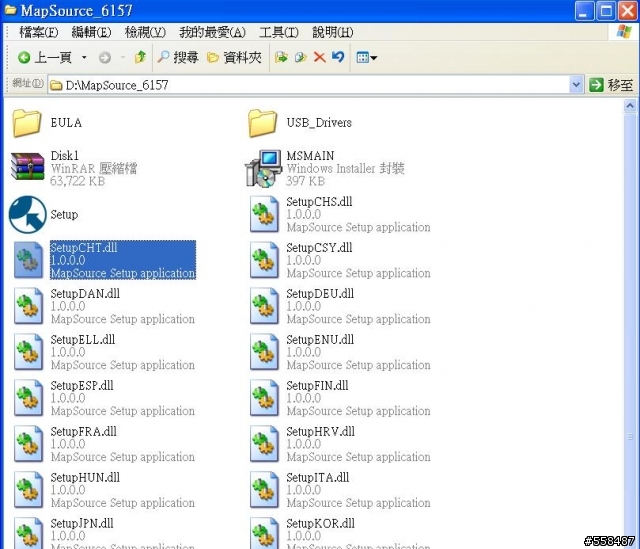Image resolution: width=640 pixels, height=549 pixels.
Task: Click the Copy To folder icon
Action: pos(300,57)
